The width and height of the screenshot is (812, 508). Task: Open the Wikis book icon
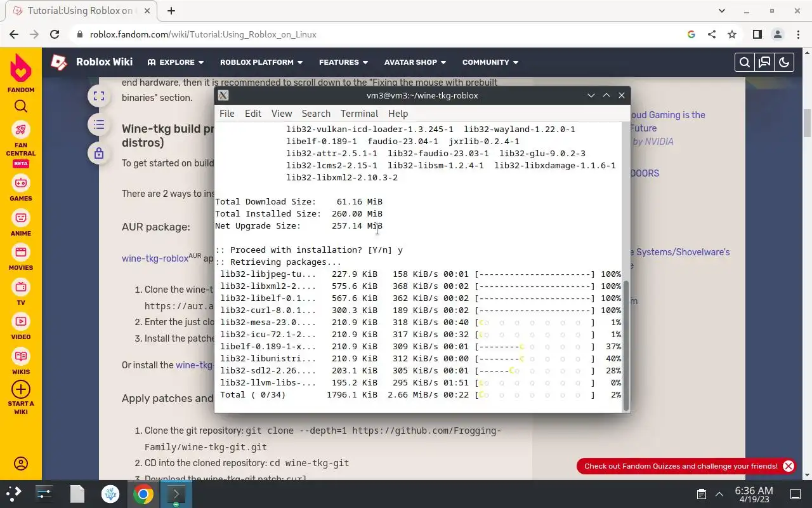(21, 356)
